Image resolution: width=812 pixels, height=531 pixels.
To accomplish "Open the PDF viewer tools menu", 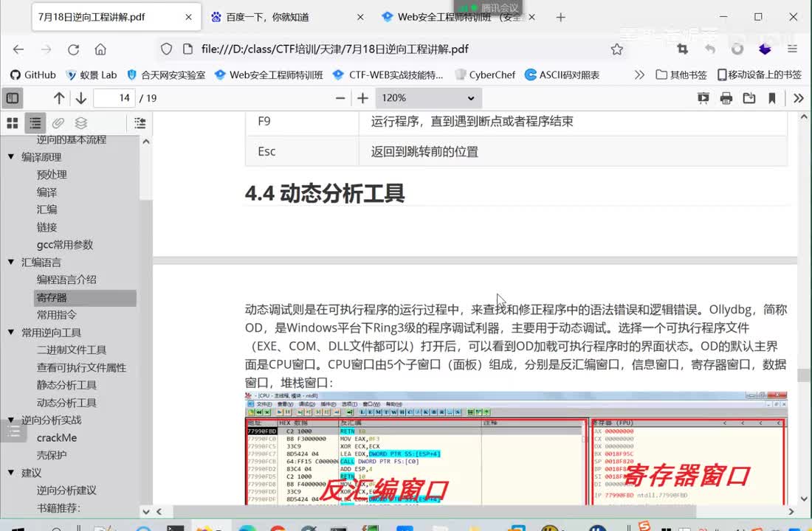I will pos(799,98).
